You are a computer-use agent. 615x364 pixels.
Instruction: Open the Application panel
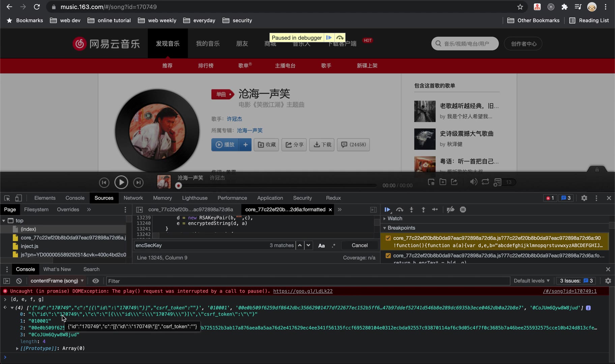pyautogui.click(x=270, y=198)
